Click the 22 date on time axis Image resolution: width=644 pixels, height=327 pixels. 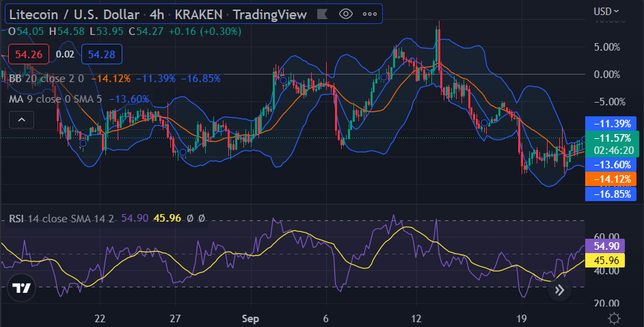(100, 318)
